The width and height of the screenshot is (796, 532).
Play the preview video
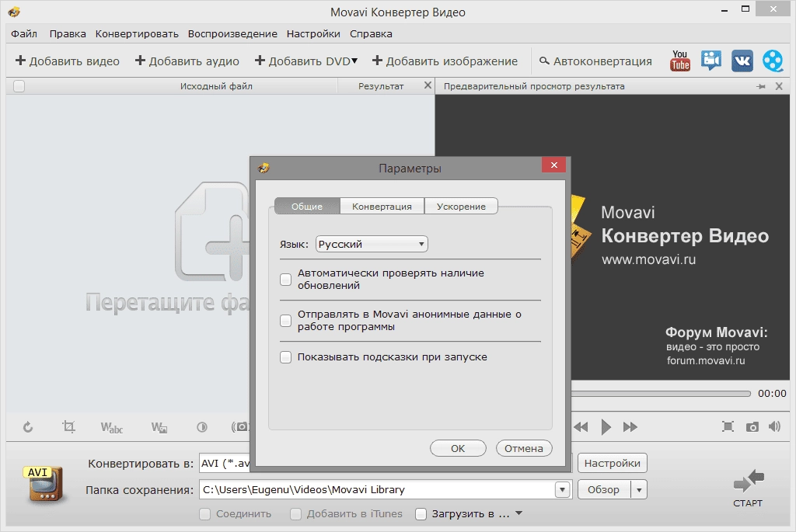(606, 427)
